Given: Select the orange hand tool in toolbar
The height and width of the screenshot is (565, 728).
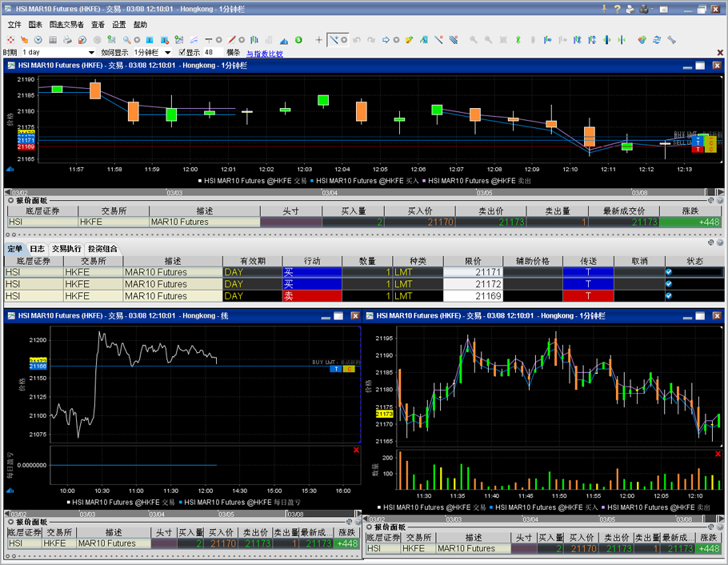Looking at the screenshot, I should point(25,40).
